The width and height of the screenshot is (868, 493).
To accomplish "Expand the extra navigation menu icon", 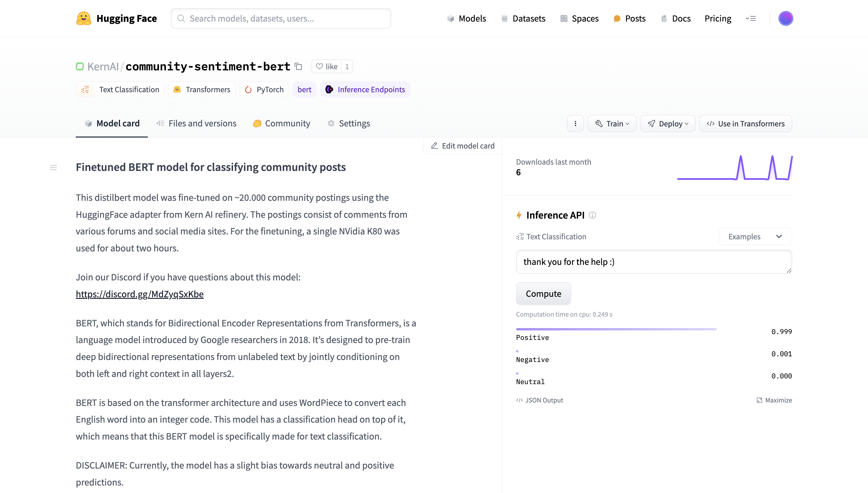I will pos(751,19).
